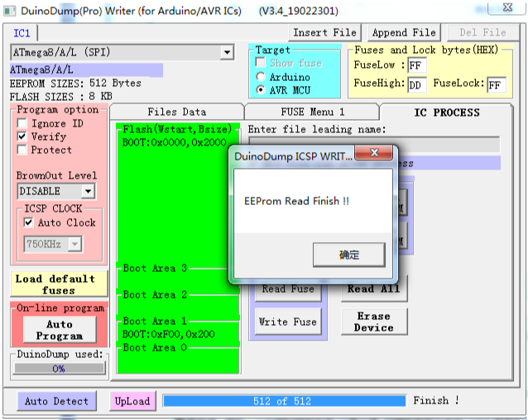The image size is (528, 420).
Task: Click the DuinoDump app icon in title bar
Action: pyautogui.click(x=9, y=11)
